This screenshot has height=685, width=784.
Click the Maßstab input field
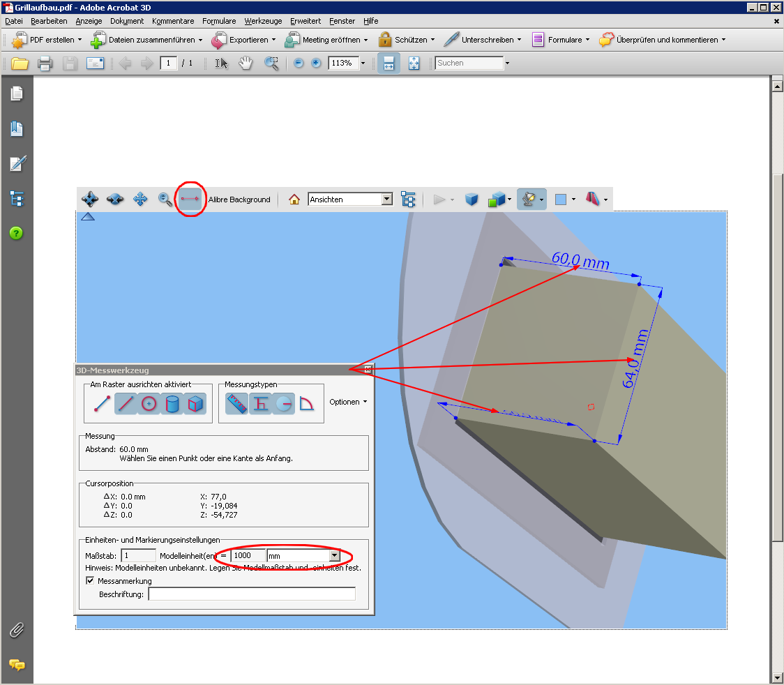[x=139, y=555]
